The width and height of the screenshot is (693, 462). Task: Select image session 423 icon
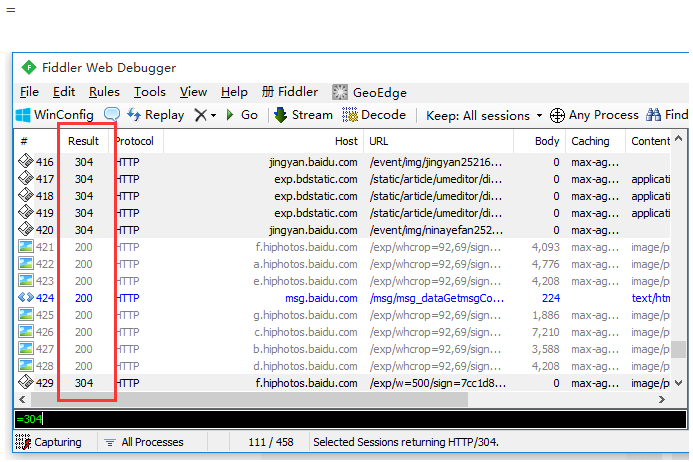pyautogui.click(x=26, y=280)
